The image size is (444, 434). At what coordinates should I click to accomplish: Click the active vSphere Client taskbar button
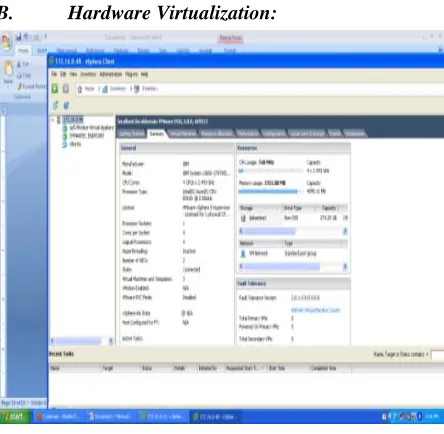[x=216, y=417]
